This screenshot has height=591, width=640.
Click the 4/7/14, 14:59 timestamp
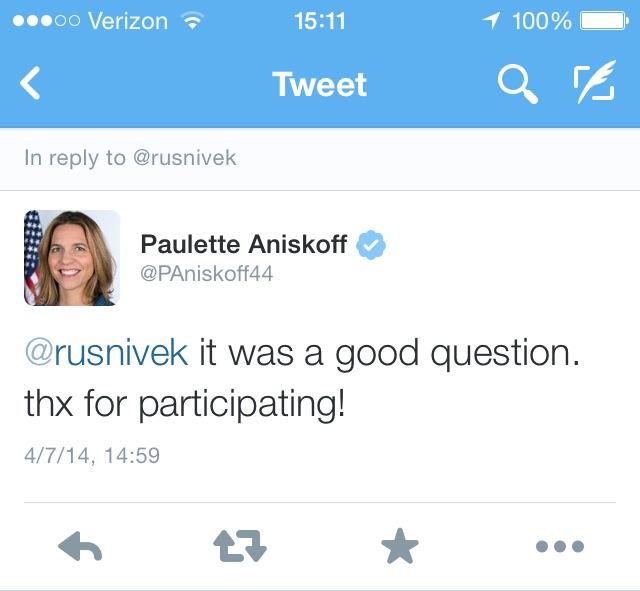click(92, 456)
